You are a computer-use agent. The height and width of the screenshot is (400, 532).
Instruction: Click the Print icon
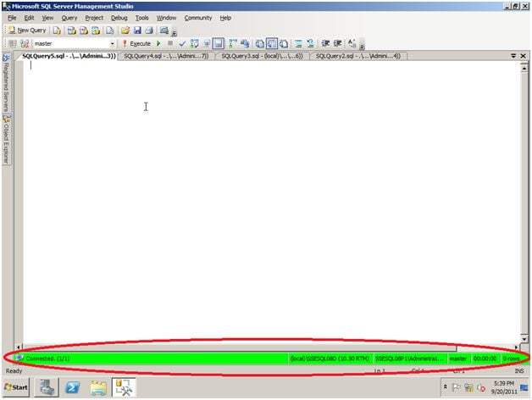(149, 31)
